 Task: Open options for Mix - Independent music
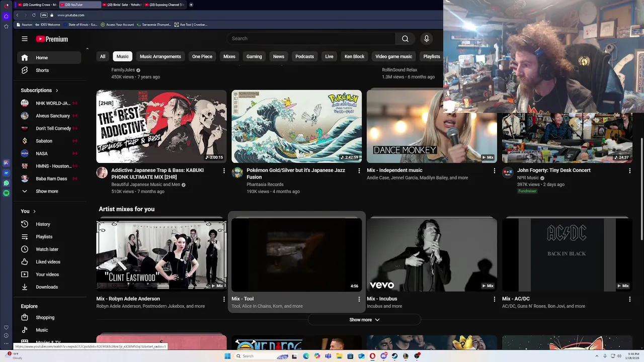(495, 171)
